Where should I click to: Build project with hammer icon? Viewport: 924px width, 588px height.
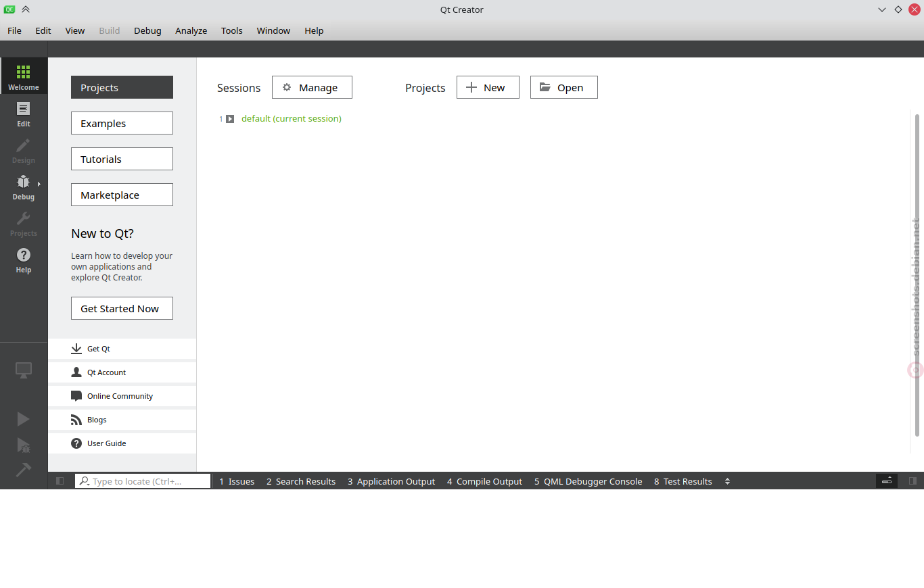(x=24, y=469)
